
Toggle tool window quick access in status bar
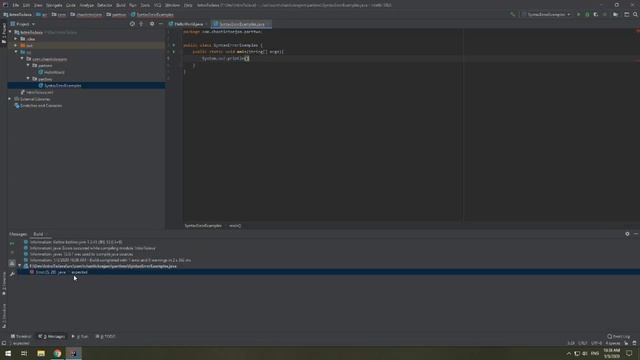point(4,343)
